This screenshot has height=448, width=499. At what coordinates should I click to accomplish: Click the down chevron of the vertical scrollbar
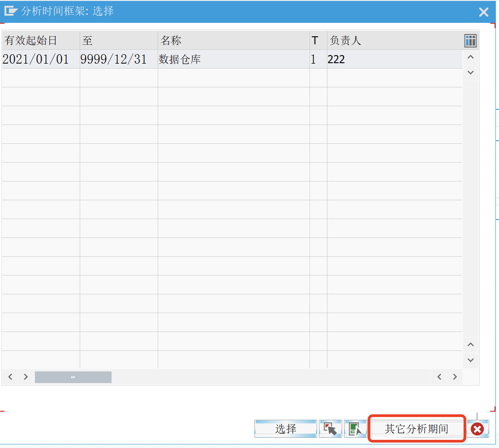[x=470, y=72]
